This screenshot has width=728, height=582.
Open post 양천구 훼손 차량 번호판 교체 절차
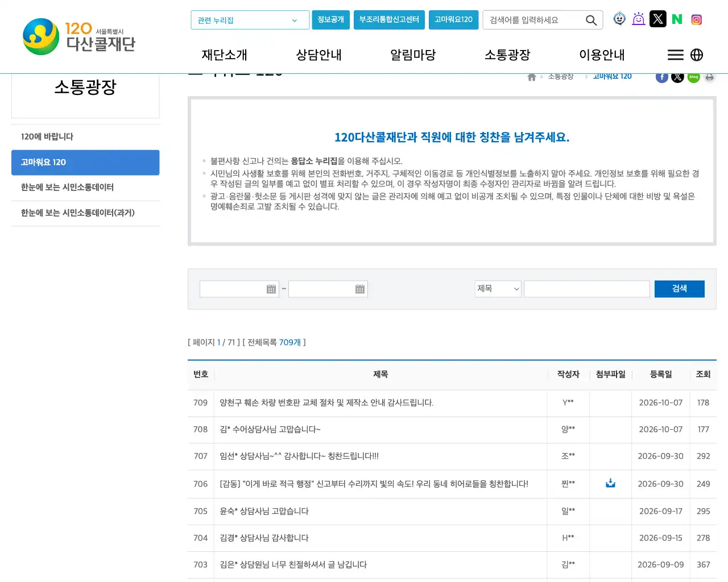(326, 402)
